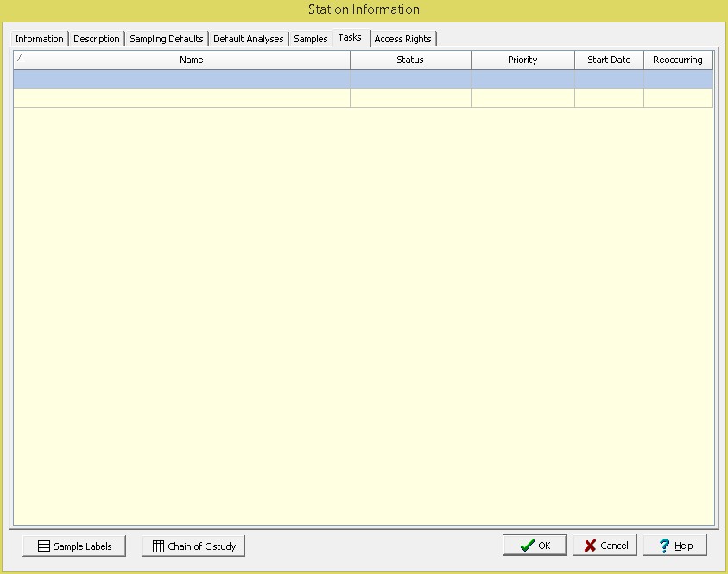
Task: Click the sort indicator in the header corner
Action: (19, 59)
